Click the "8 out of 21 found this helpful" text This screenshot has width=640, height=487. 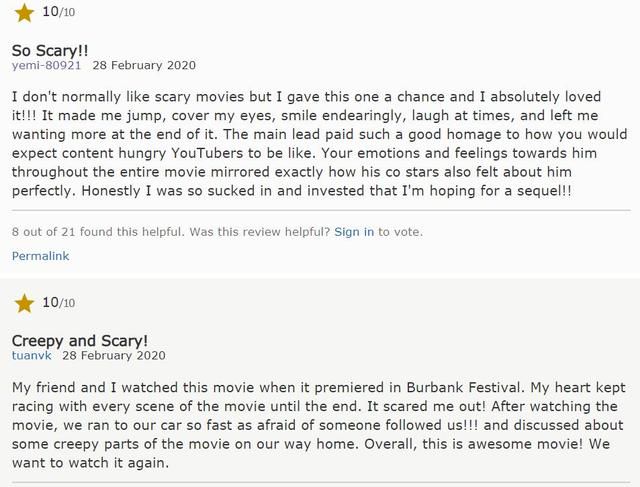98,232
